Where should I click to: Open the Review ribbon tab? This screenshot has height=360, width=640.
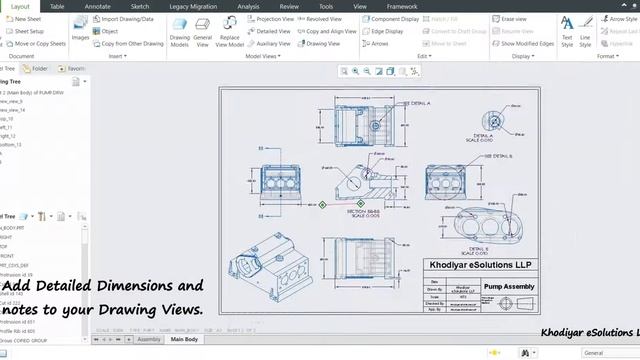pos(289,7)
